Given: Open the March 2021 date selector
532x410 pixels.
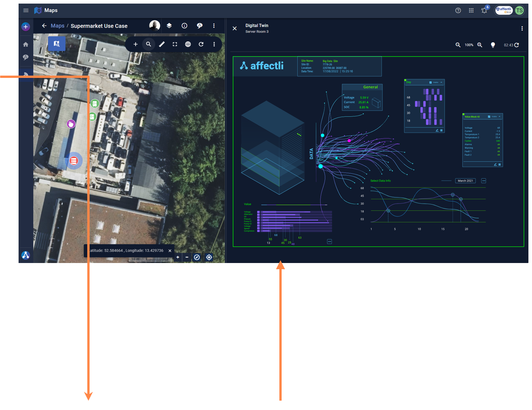Looking at the screenshot, I should [x=465, y=181].
